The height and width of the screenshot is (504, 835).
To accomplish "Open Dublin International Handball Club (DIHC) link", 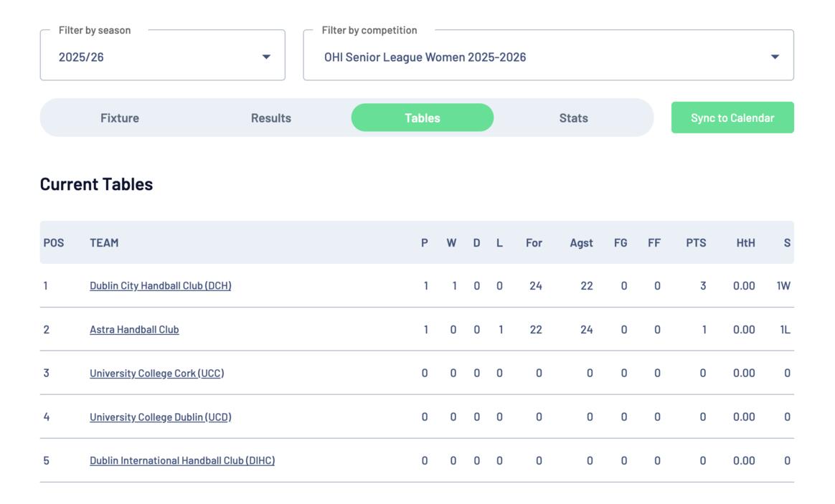I will click(x=182, y=461).
